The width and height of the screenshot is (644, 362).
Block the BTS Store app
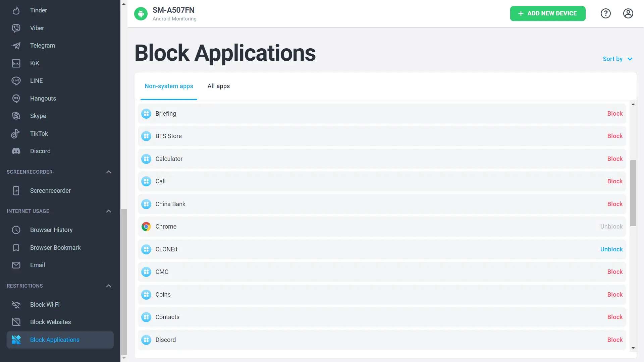coord(615,136)
